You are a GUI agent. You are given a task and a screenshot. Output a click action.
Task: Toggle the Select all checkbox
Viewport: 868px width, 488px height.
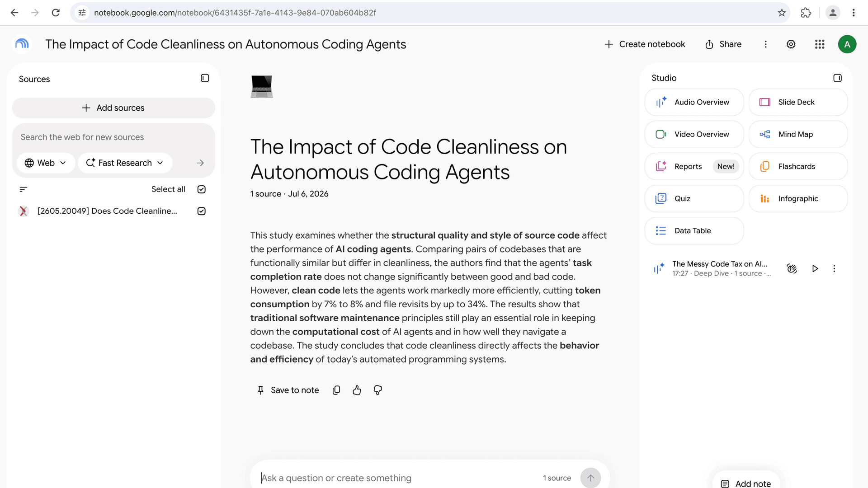point(202,189)
